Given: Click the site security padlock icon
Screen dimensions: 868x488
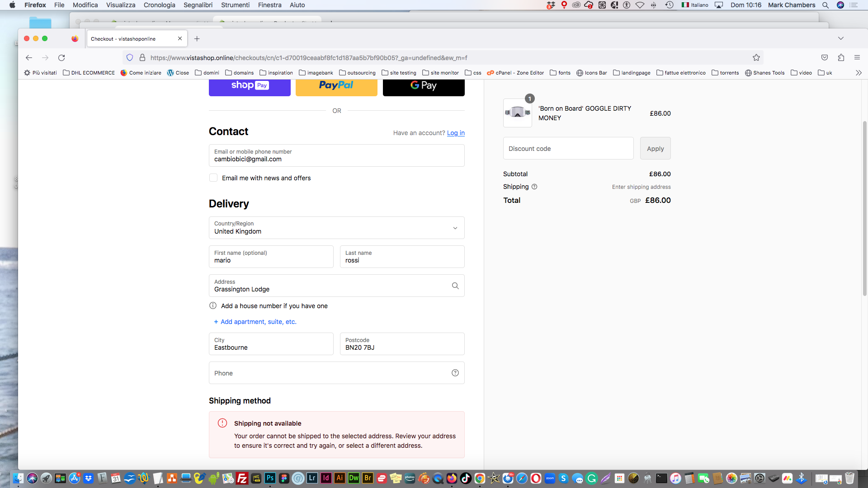Looking at the screenshot, I should (142, 57).
